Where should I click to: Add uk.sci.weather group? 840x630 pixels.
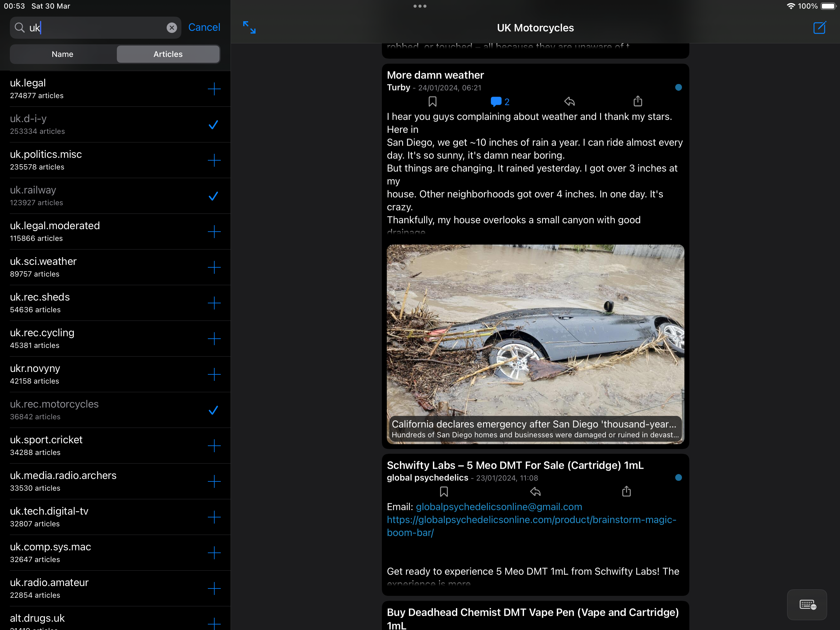coord(214,267)
